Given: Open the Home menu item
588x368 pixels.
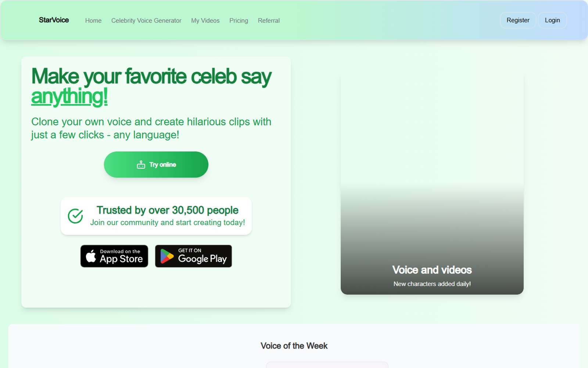Looking at the screenshot, I should click(x=93, y=21).
